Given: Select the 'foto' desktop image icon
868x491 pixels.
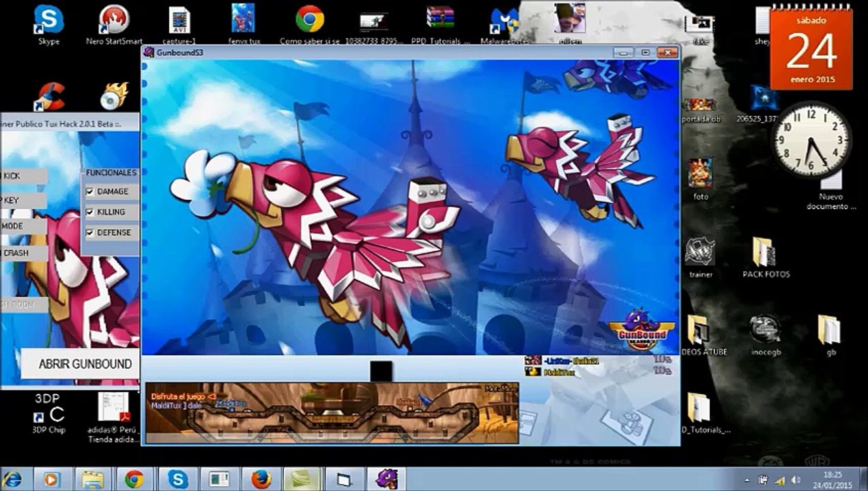Looking at the screenshot, I should (700, 179).
